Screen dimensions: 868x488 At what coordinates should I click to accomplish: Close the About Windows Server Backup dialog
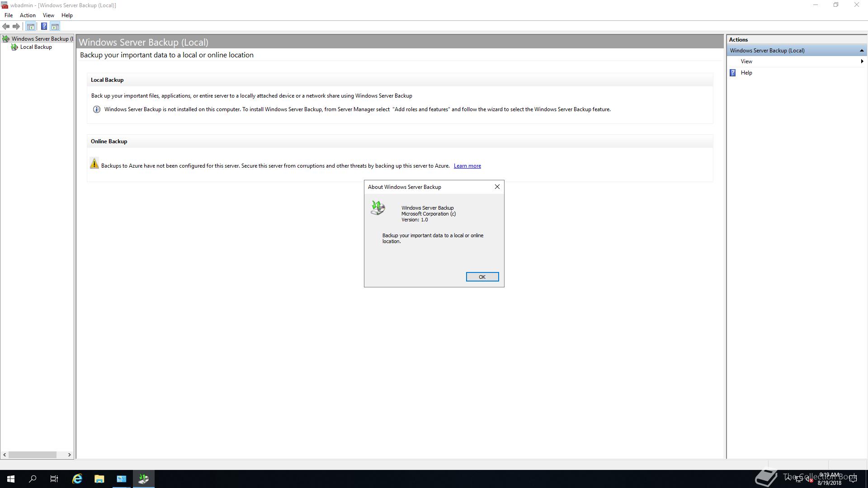tap(497, 187)
